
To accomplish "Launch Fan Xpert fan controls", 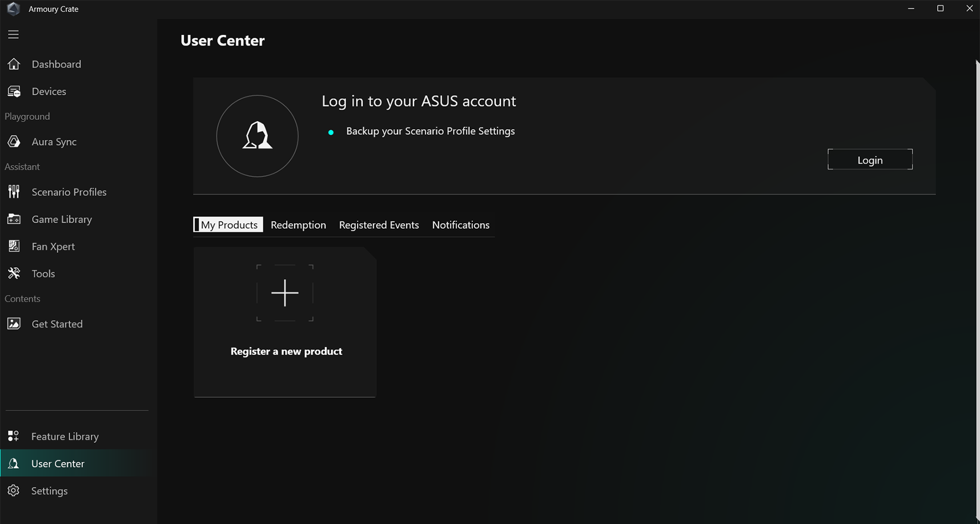I will point(53,246).
